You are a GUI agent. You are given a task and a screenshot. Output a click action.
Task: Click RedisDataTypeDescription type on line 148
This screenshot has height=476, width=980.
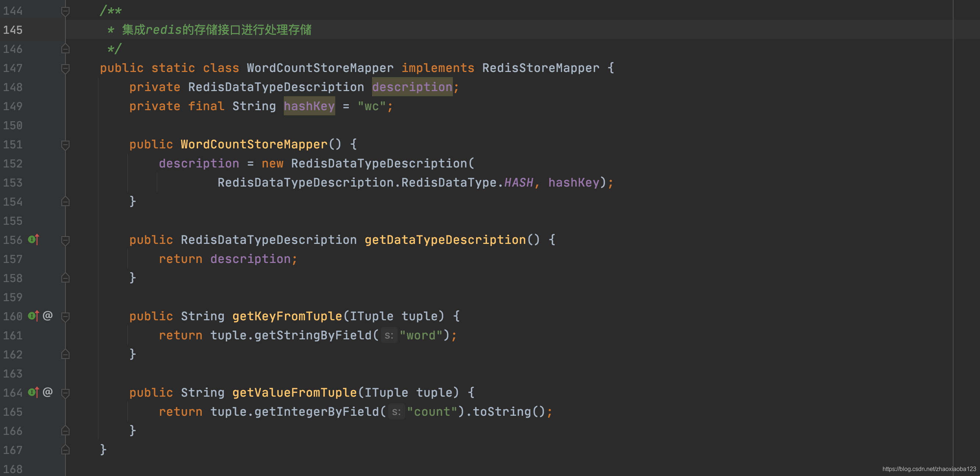pyautogui.click(x=276, y=87)
